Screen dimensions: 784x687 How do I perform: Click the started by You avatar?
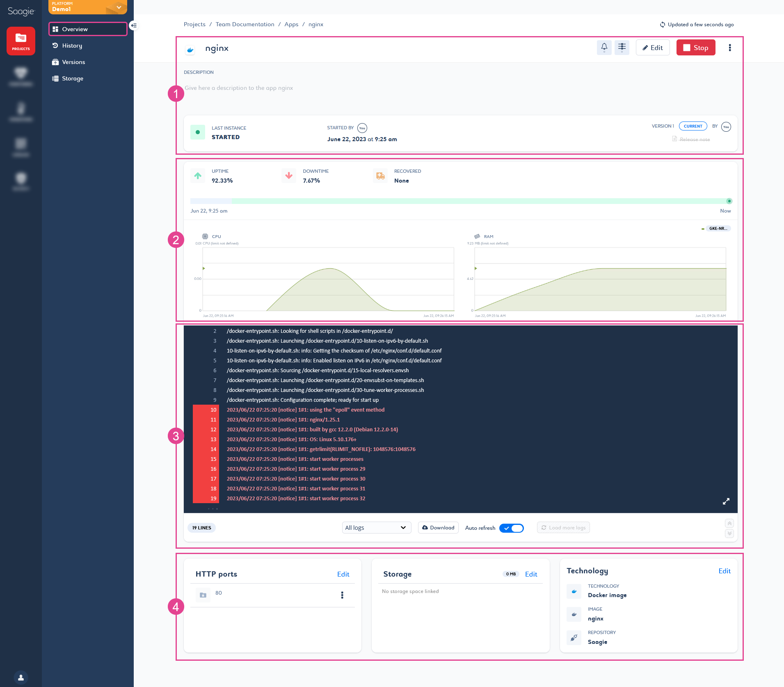tap(362, 128)
